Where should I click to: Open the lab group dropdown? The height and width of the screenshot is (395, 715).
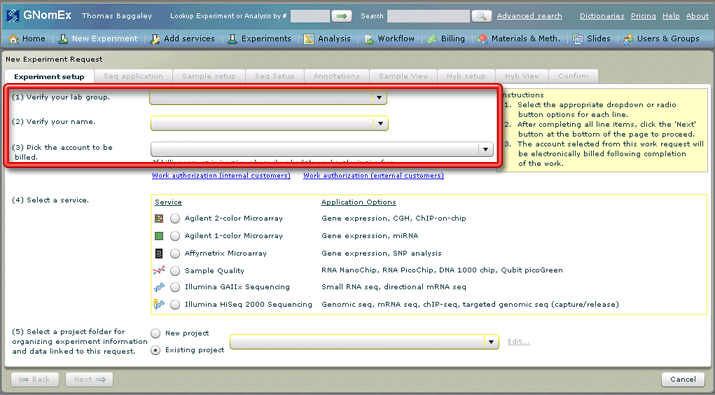[x=268, y=98]
